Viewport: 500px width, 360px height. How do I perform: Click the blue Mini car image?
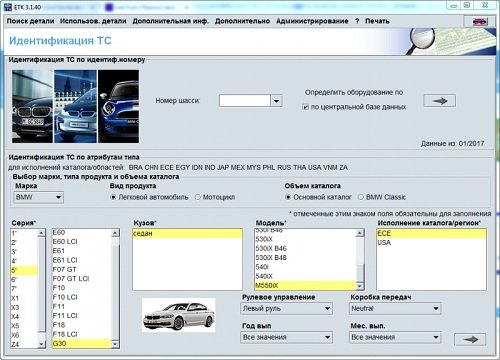(119, 106)
